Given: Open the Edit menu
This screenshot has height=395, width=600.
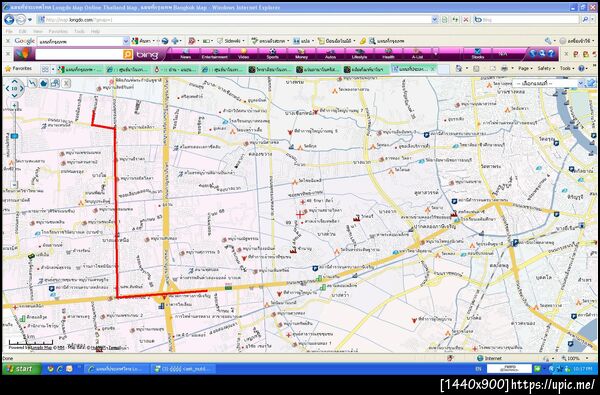Looking at the screenshot, I should point(23,31).
